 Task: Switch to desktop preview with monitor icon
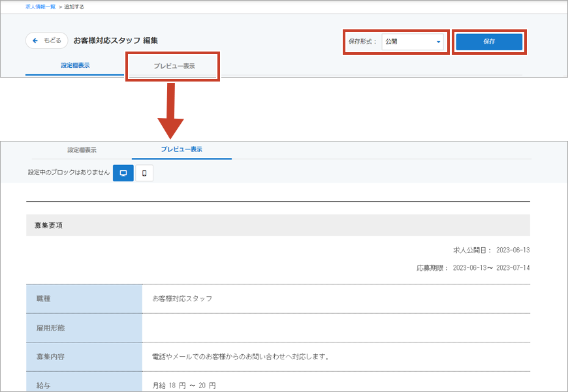[123, 173]
